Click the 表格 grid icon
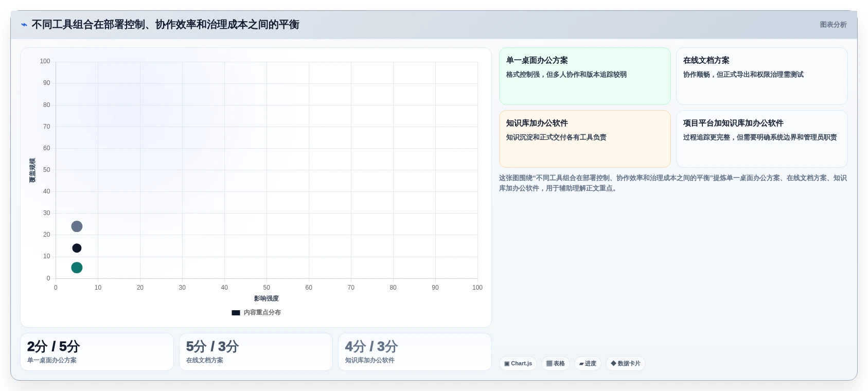 click(x=549, y=364)
